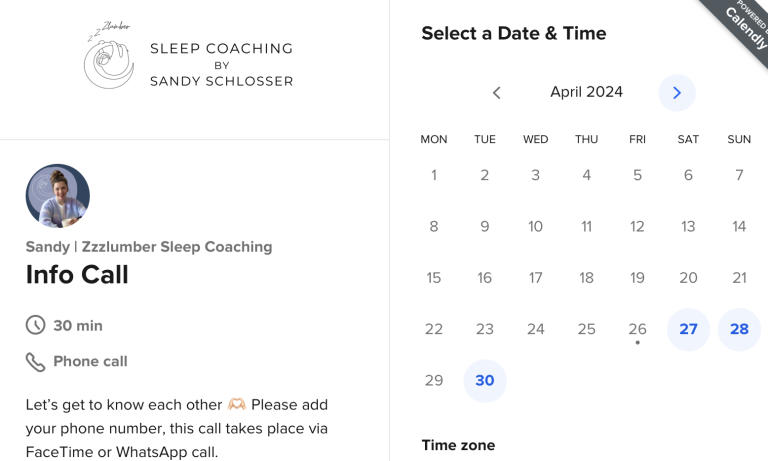768x461 pixels.
Task: Select April 30 on the calendar
Action: [x=485, y=381]
